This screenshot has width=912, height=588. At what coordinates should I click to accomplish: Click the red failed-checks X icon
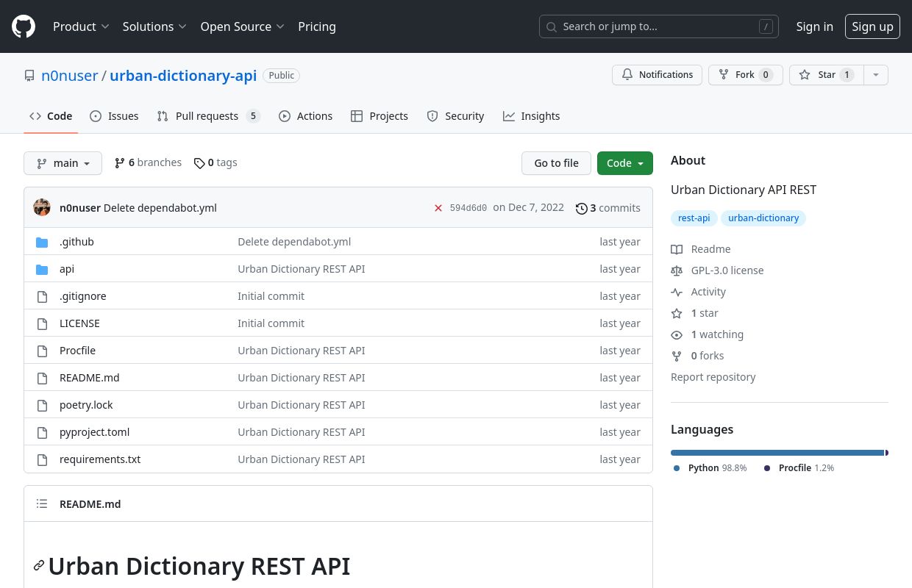coord(438,208)
